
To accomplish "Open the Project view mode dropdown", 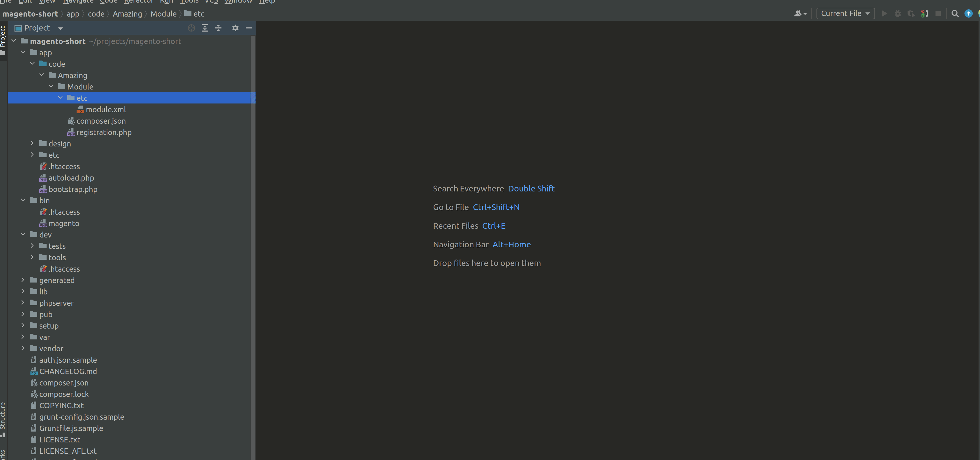I will tap(61, 28).
